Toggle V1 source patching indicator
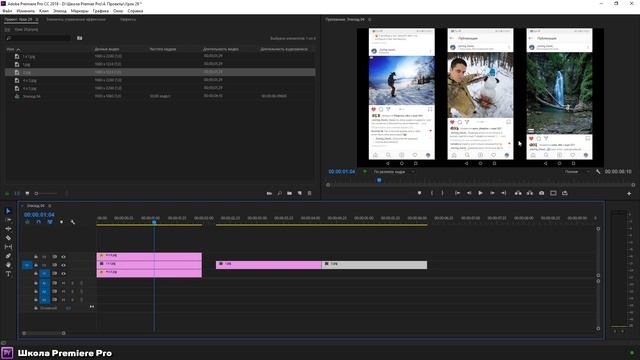 (27, 265)
